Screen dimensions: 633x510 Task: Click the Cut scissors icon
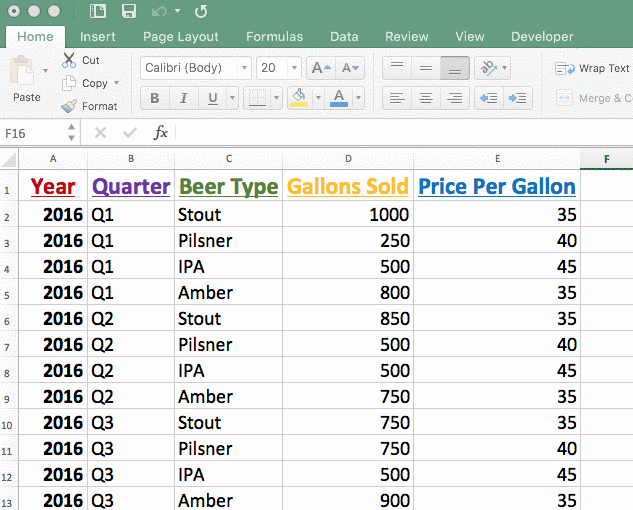coord(69,60)
